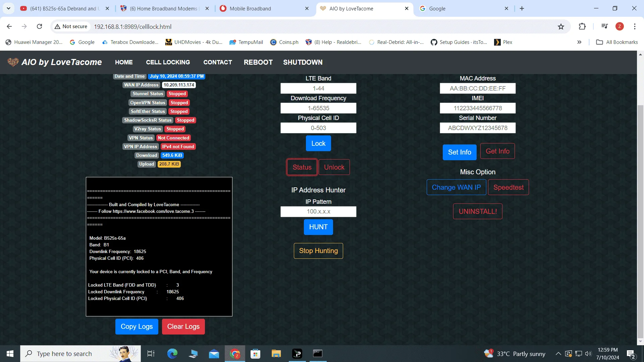Image resolution: width=644 pixels, height=362 pixels.
Task: Click the blue Lock button
Action: (x=318, y=143)
